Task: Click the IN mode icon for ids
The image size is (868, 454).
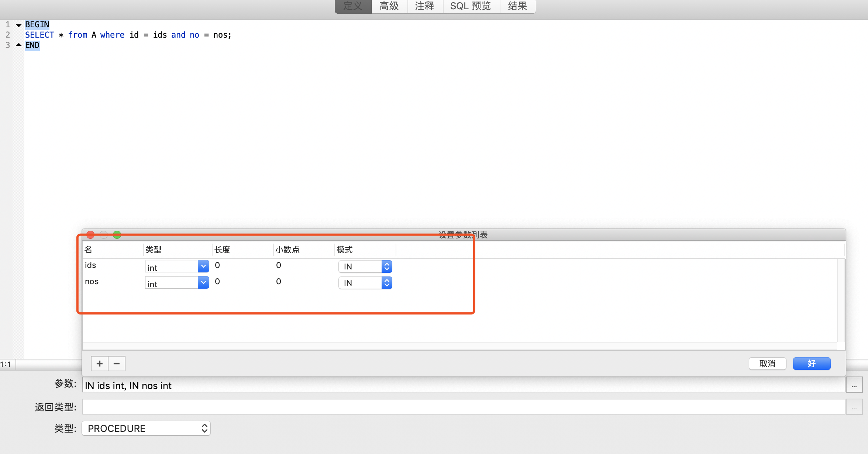Action: (x=387, y=266)
